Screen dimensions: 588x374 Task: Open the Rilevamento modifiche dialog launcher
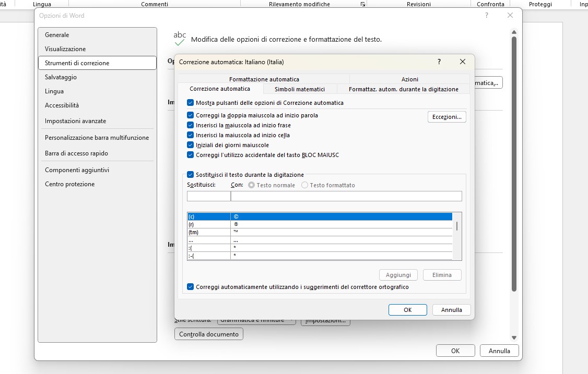[363, 4]
